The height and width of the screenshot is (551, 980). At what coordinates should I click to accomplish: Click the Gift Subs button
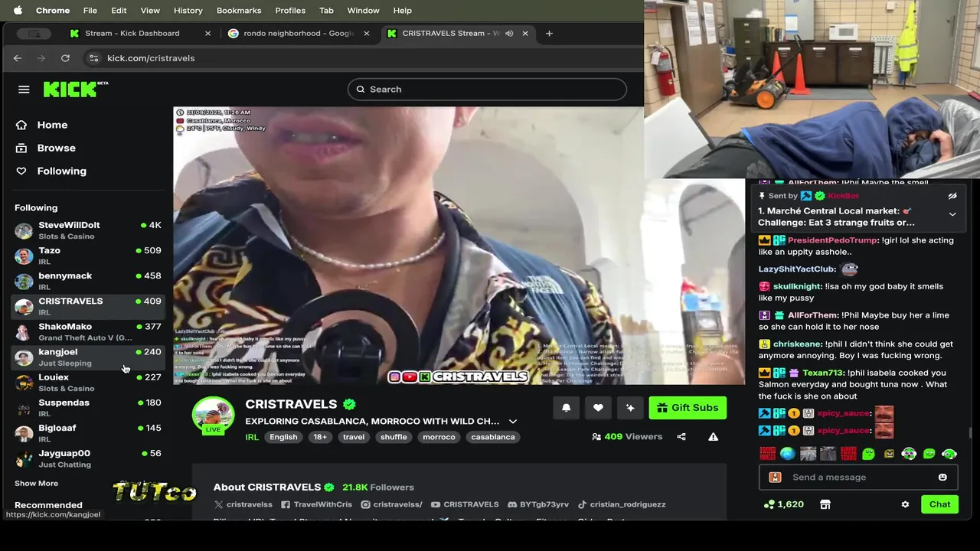click(688, 408)
